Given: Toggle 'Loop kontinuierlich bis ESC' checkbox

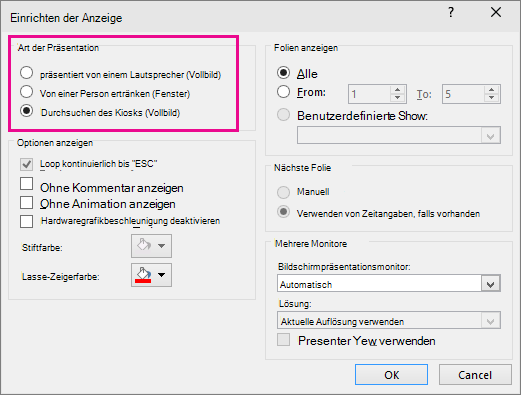Looking at the screenshot, I should point(26,164).
